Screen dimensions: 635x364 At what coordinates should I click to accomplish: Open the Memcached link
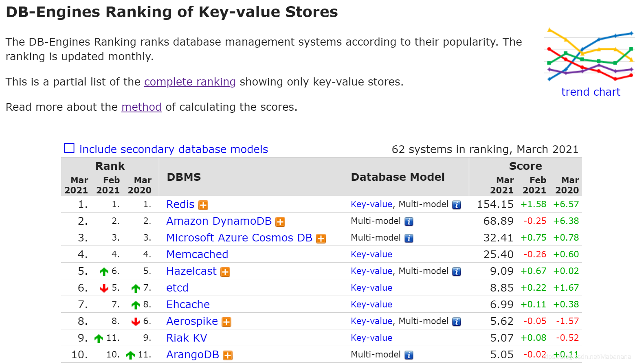click(197, 254)
